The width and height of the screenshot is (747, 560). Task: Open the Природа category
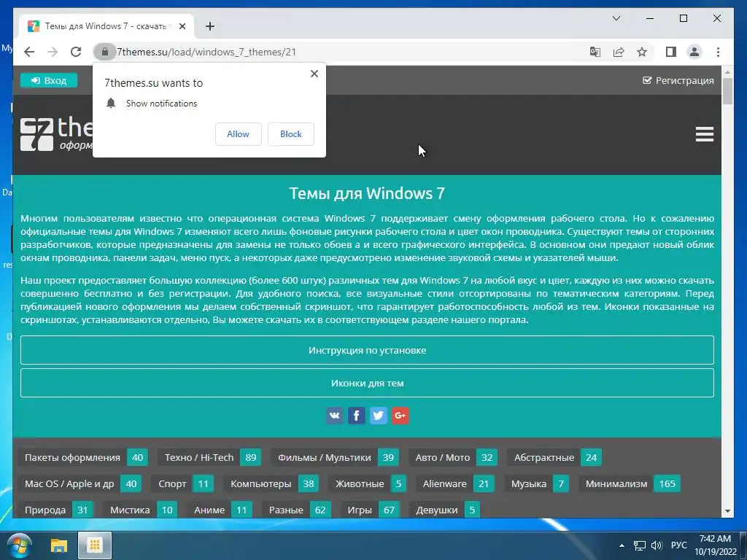[x=55, y=510]
